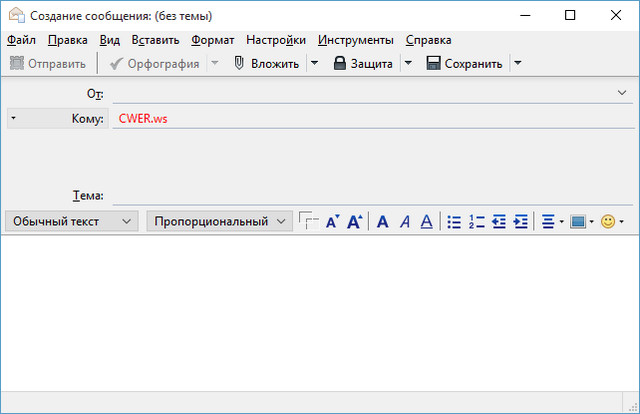Open the Spelling language dropdown arrow
Viewport: 640px width, 414px height.
click(215, 63)
